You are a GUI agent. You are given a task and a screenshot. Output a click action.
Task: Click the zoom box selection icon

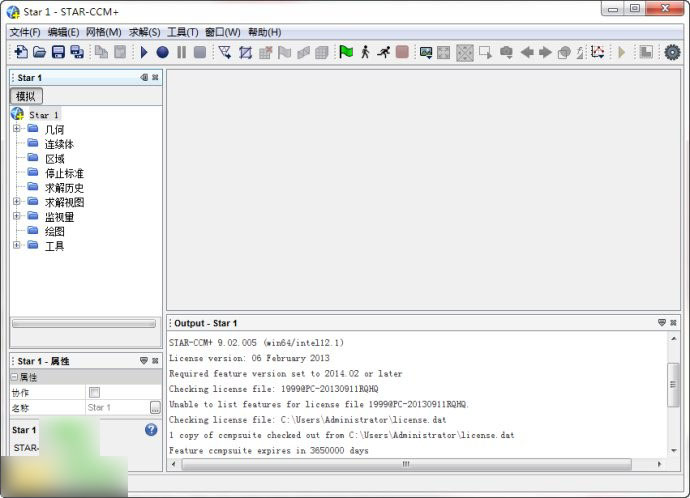485,53
